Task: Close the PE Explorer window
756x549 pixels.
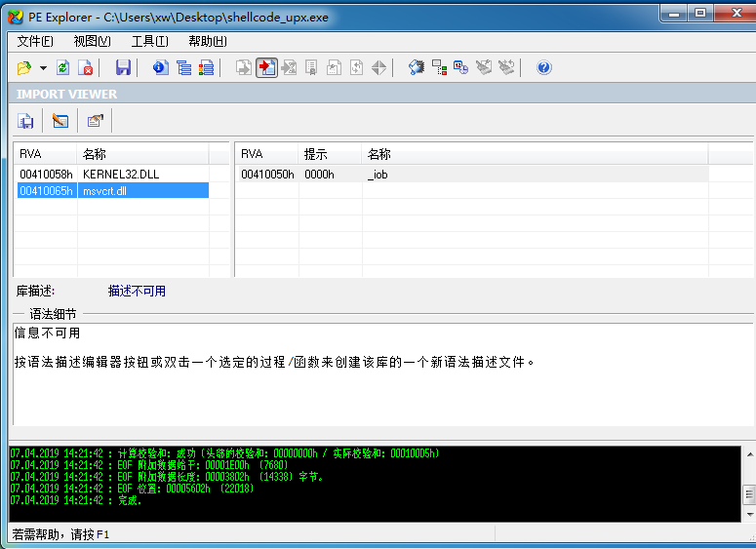Action: tap(736, 13)
